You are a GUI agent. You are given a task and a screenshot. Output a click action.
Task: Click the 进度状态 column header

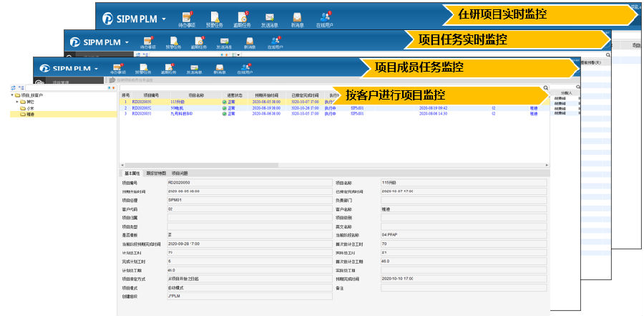(x=233, y=95)
